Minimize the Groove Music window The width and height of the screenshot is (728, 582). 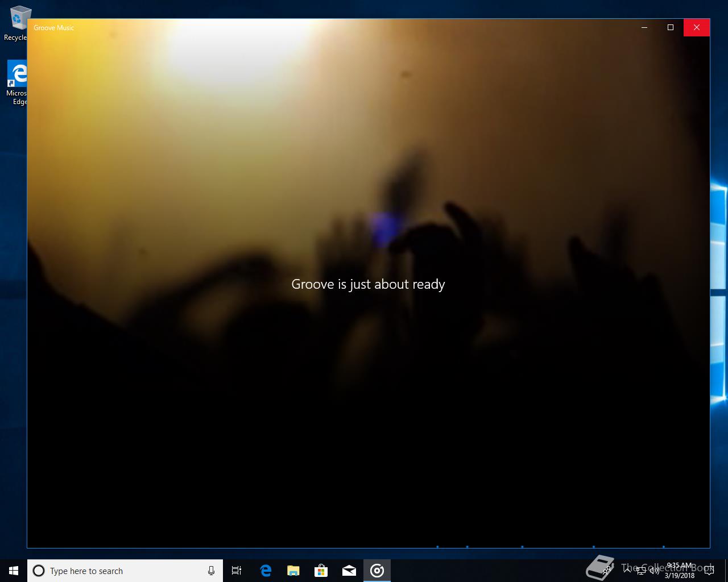coord(644,27)
